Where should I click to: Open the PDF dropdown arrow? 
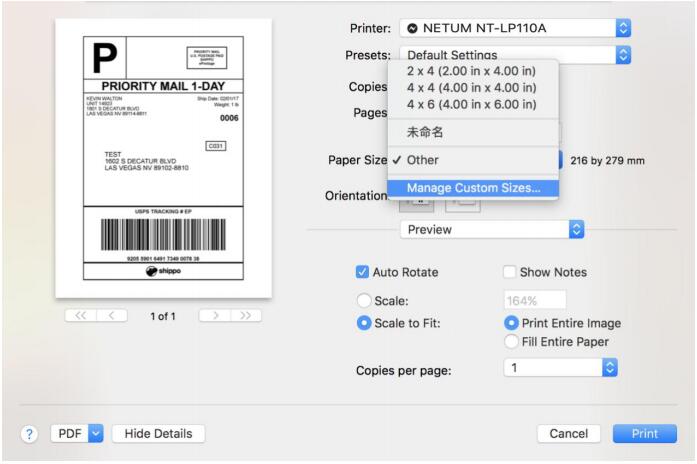click(x=96, y=433)
